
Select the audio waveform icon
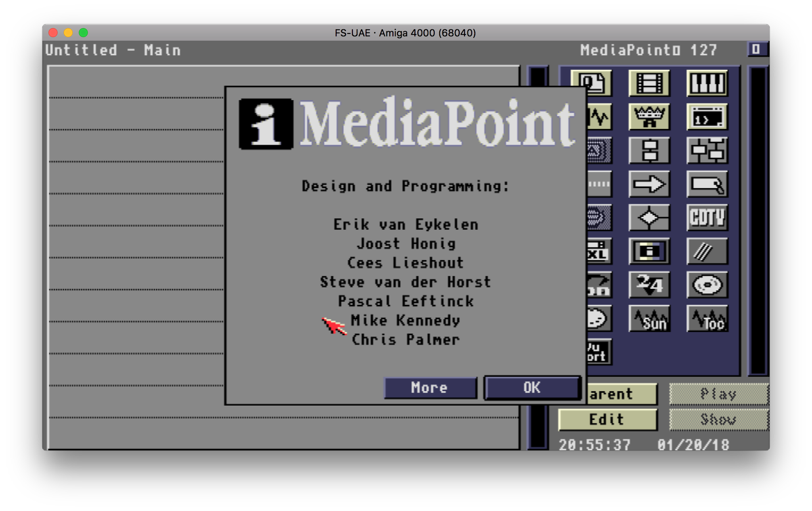[x=601, y=117]
